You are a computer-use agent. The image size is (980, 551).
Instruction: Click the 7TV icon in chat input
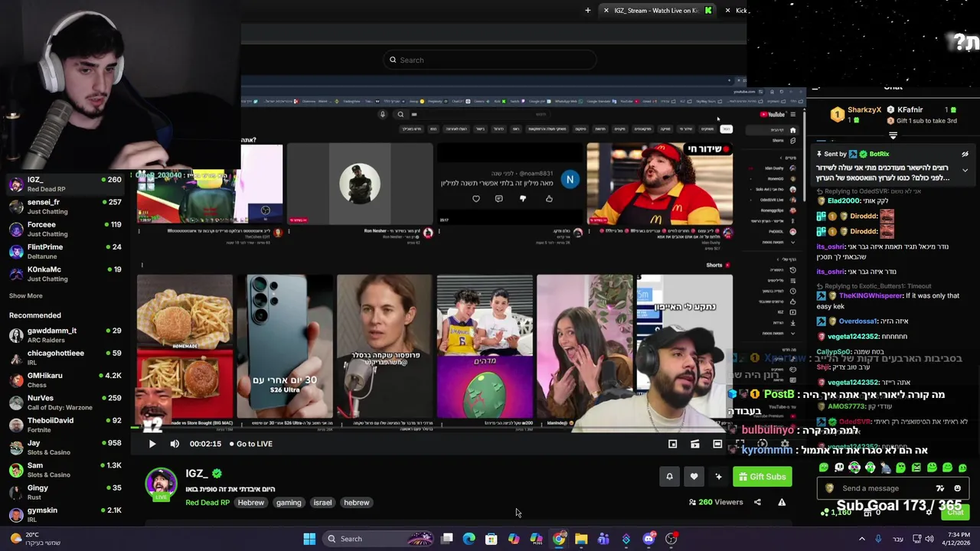tap(940, 488)
